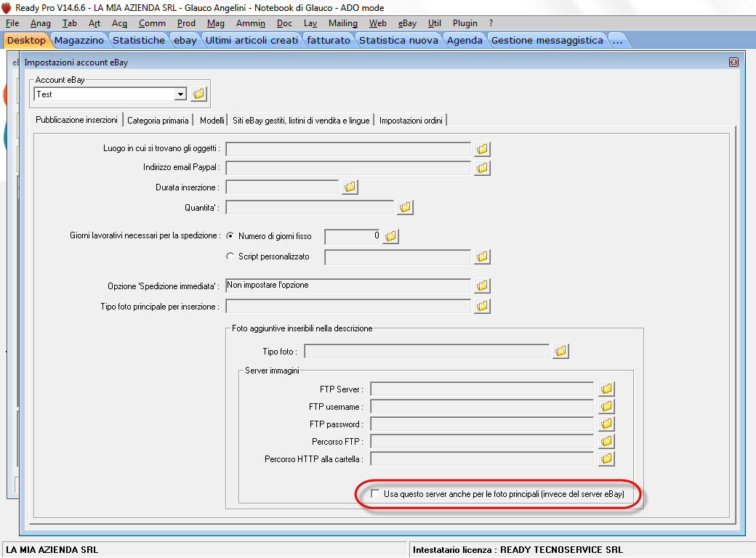Open Ultimi articoli creati desktop tab
The image size is (756, 558).
pos(252,41)
